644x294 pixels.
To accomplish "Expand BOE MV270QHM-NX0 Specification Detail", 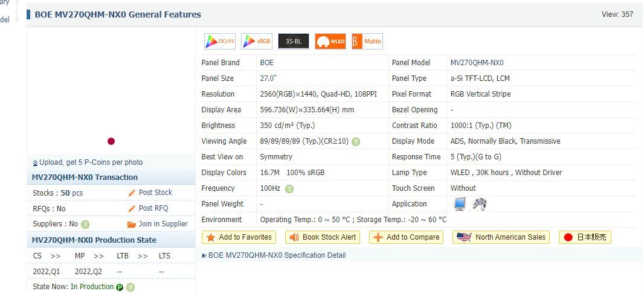I will point(277,255).
